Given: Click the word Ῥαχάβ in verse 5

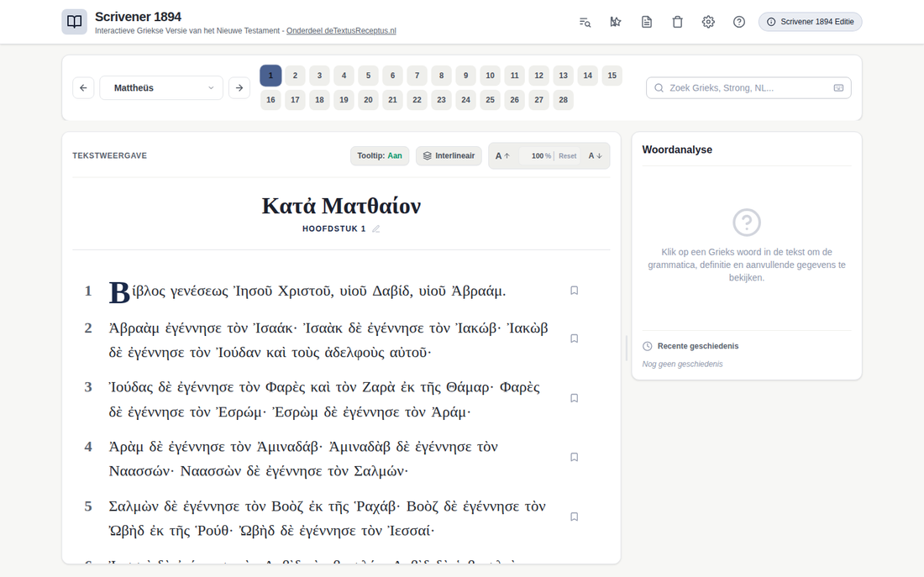Looking at the screenshot, I should click(x=377, y=506).
